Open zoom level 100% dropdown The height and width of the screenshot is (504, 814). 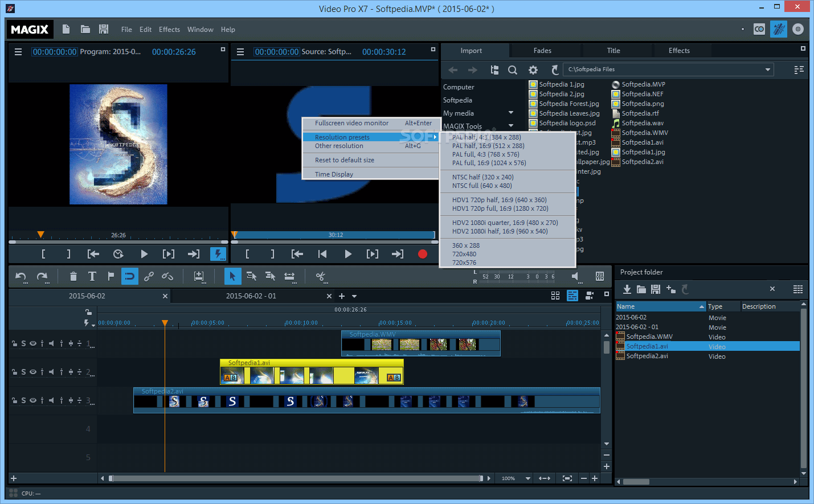(x=528, y=478)
